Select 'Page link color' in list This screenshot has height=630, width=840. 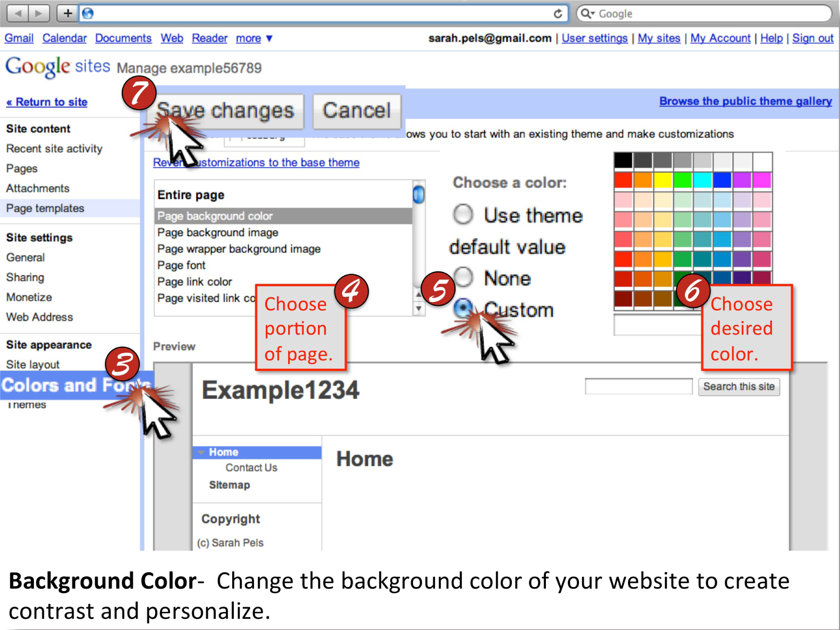click(283, 281)
